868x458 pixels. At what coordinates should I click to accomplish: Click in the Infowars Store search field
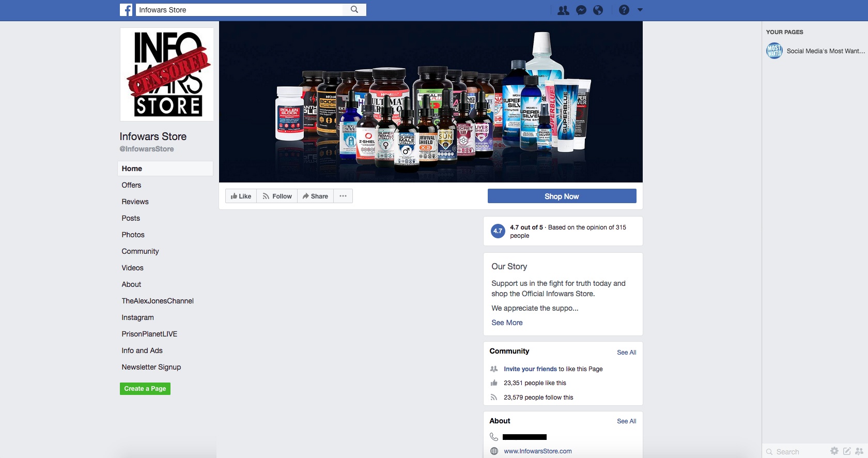click(x=239, y=10)
